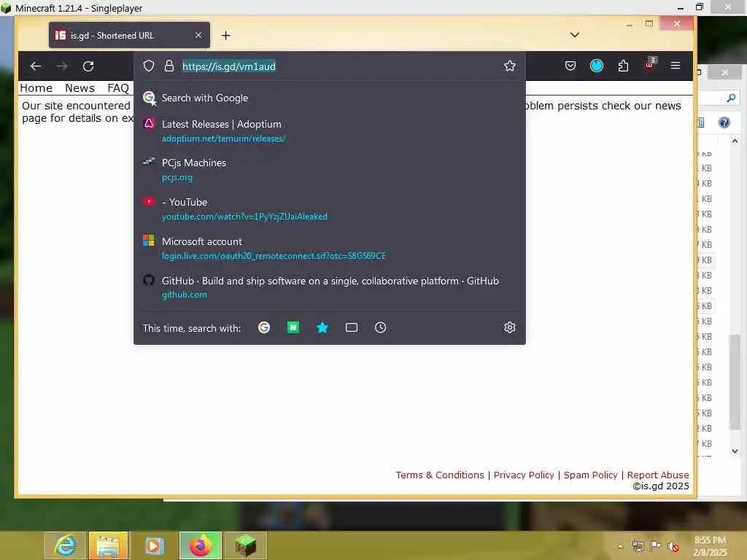
Task: Open Report Abuse link
Action: (658, 475)
